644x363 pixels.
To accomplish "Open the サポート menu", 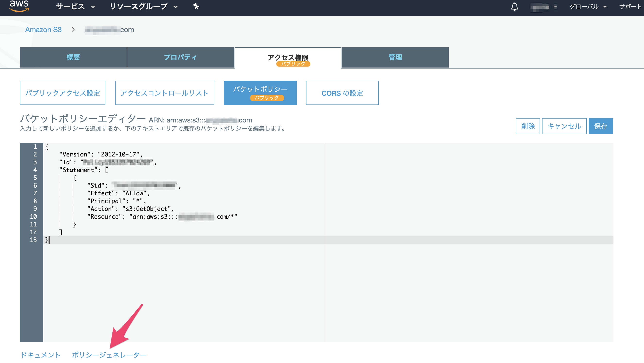I will [630, 7].
